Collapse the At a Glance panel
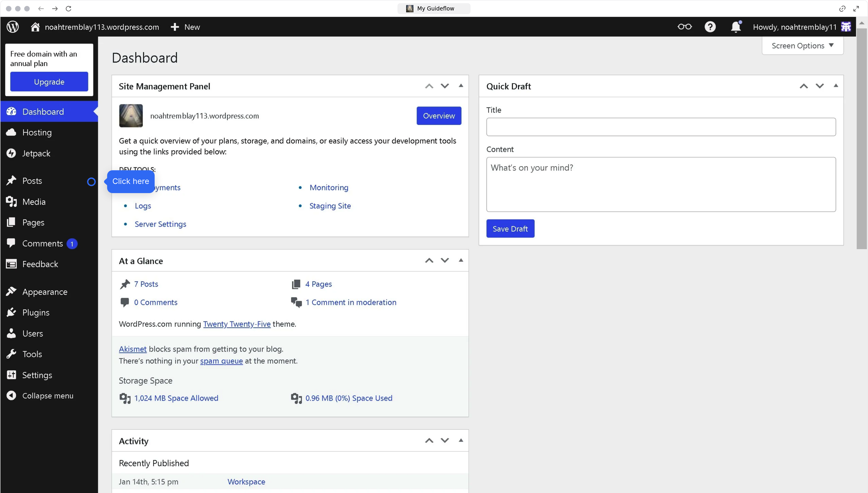The image size is (868, 493). (461, 260)
